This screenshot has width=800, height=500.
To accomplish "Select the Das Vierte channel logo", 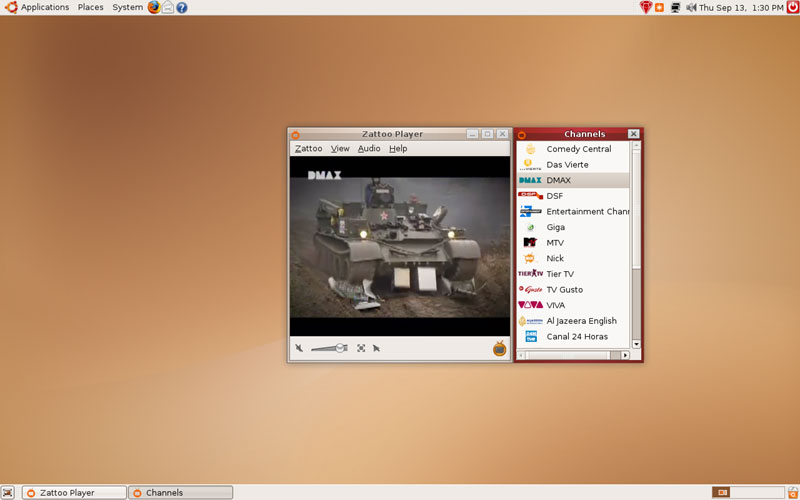I will pyautogui.click(x=531, y=165).
